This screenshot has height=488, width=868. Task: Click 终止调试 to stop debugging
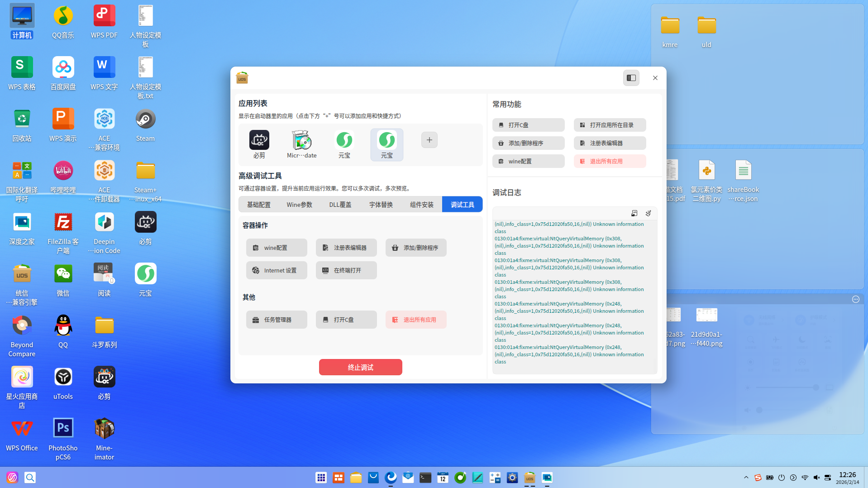(x=361, y=367)
